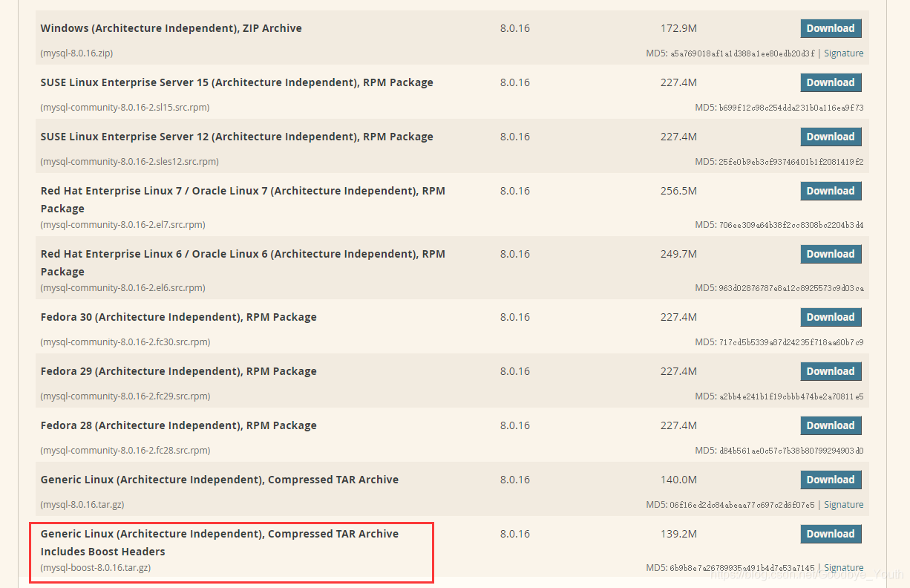910x588 pixels.
Task: Click filename (mysql-8.0.16.zip)
Action: point(76,53)
